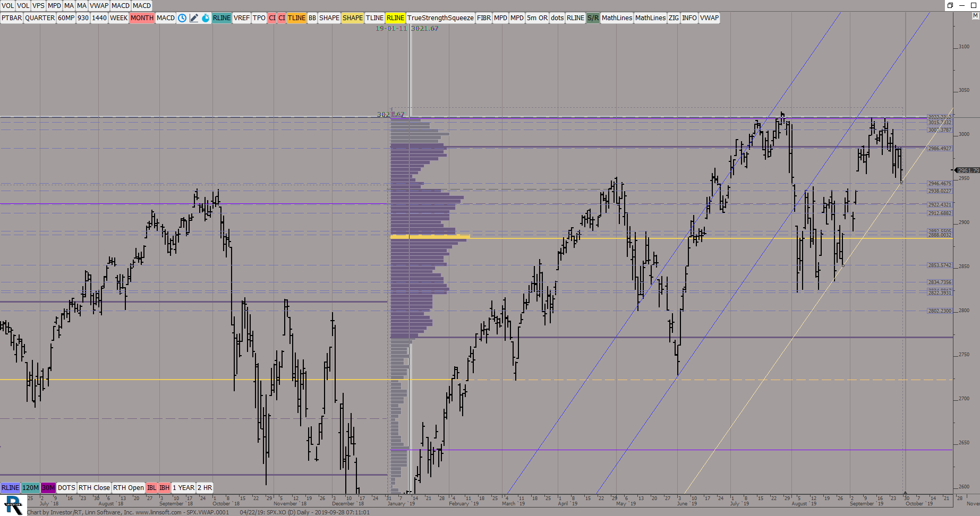The height and width of the screenshot is (516, 980).
Task: Click the 2834.7356 price level label
Action: tap(940, 282)
